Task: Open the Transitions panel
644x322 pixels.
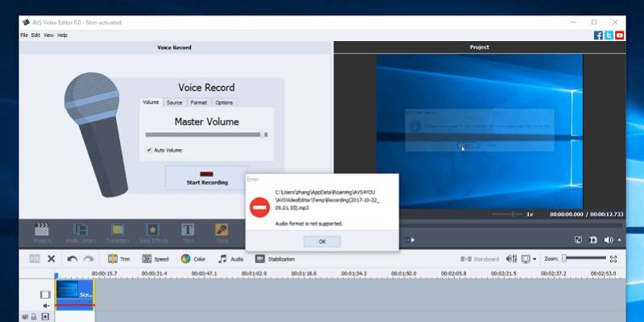Action: pyautogui.click(x=118, y=233)
